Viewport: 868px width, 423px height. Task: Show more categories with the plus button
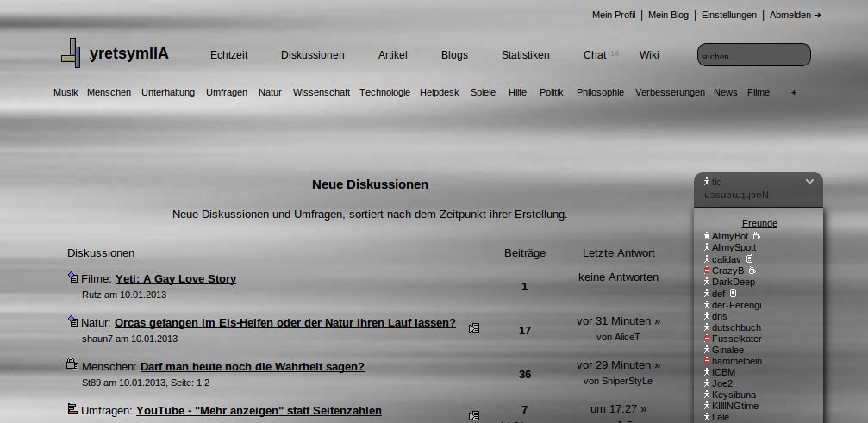coord(794,92)
